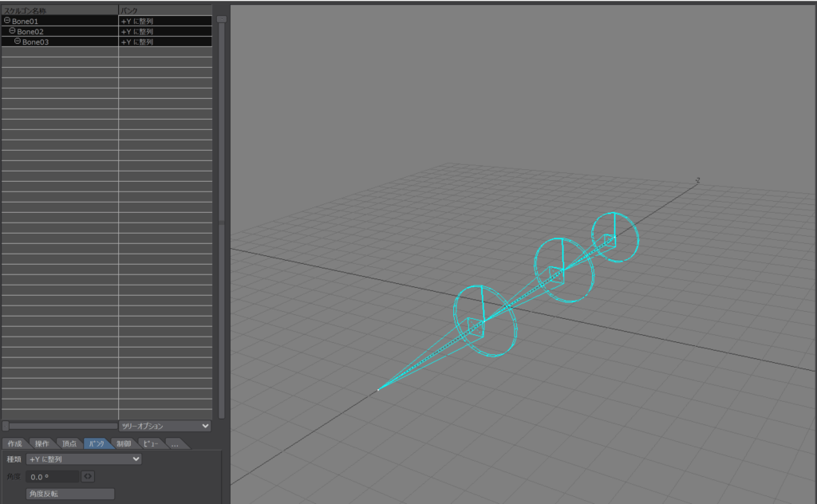Switch to the 制御 tab

click(x=124, y=443)
